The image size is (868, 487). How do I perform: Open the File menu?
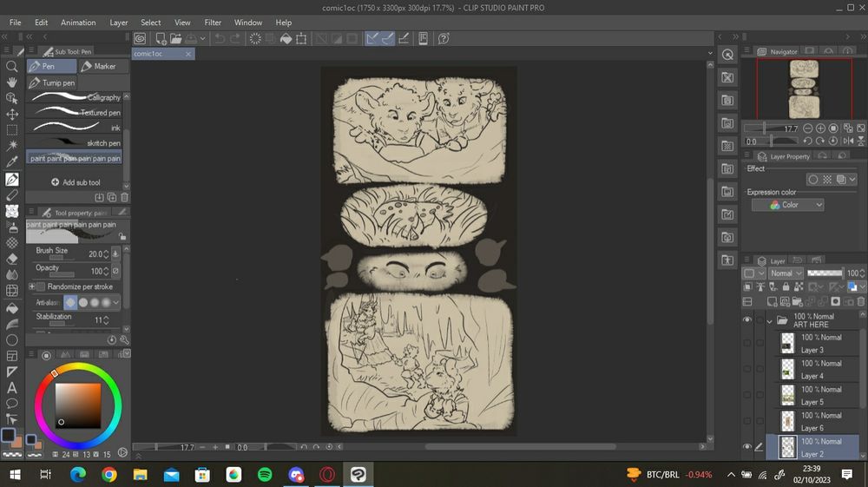click(x=15, y=23)
